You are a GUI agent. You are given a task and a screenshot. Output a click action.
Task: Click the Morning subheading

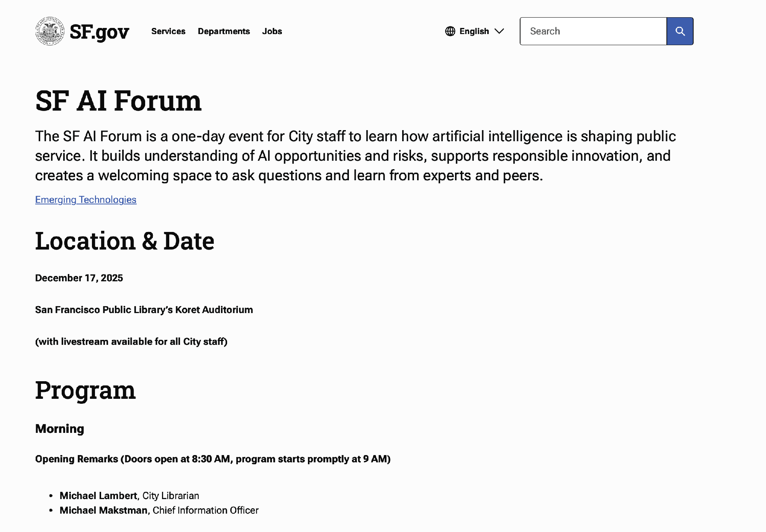coord(60,429)
